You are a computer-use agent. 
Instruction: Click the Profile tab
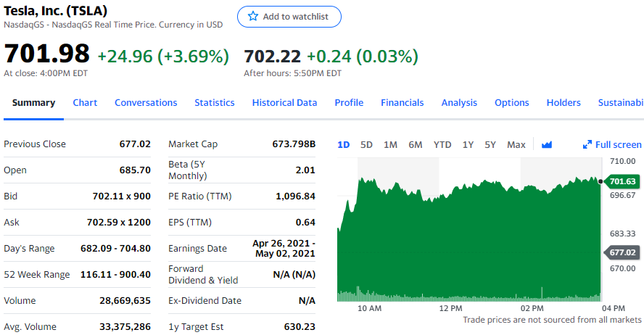tap(349, 103)
